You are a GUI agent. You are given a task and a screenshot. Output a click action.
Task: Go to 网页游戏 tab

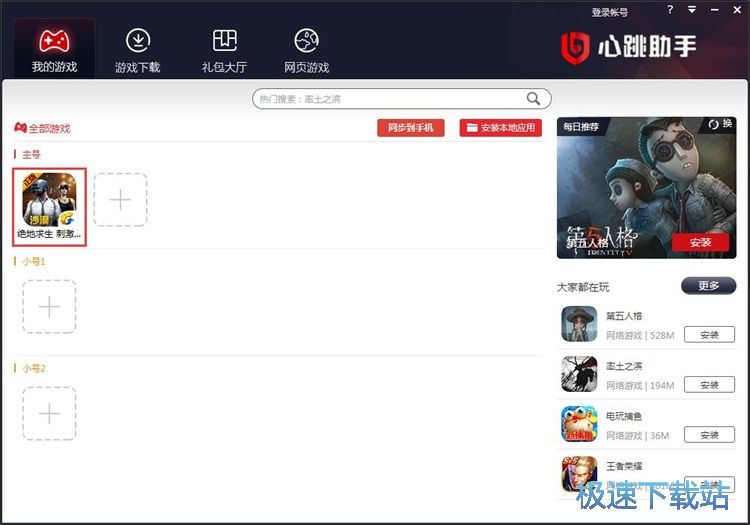click(307, 50)
